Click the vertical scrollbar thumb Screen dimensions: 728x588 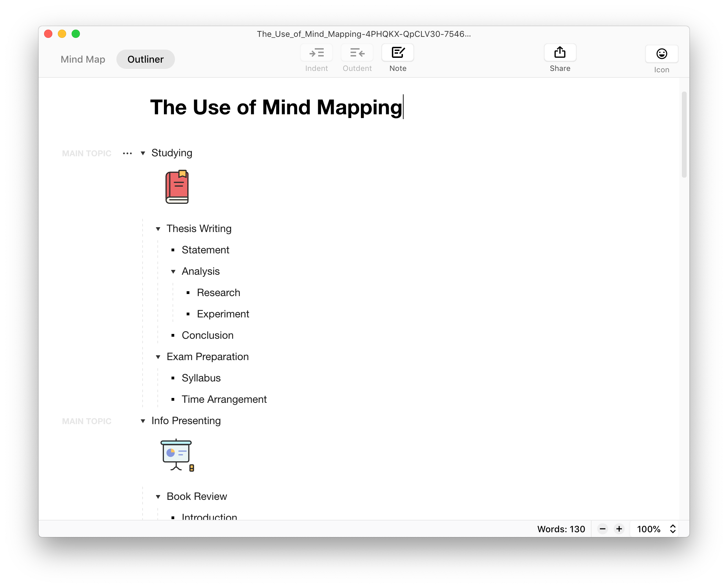[684, 134]
